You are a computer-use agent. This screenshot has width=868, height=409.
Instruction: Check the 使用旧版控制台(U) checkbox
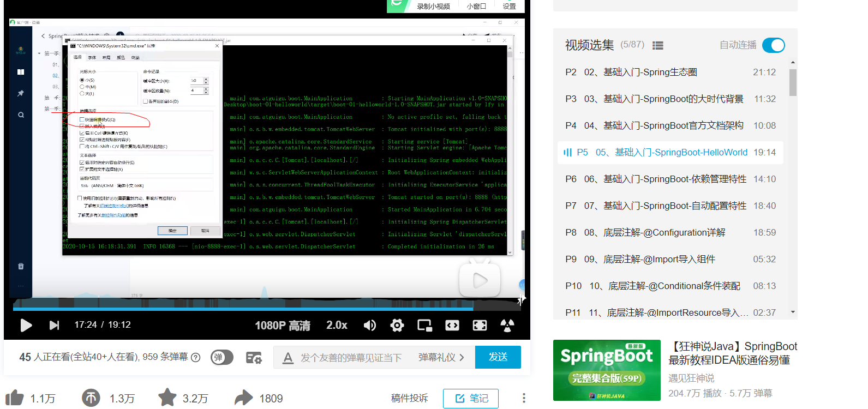[80, 199]
